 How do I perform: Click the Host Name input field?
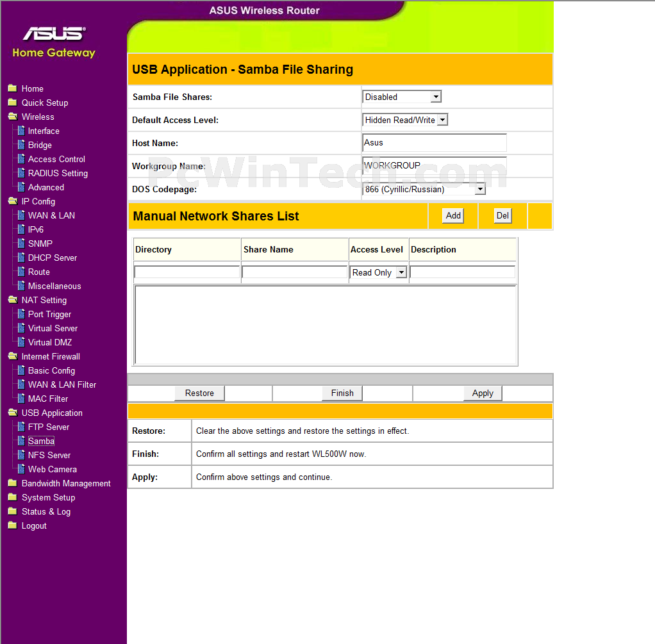click(x=435, y=143)
